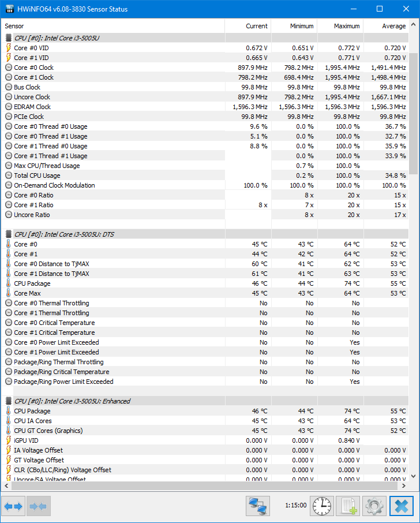Screen dimensions: 420x523
Task: Open sensor settings gear icon
Action: [x=374, y=506]
